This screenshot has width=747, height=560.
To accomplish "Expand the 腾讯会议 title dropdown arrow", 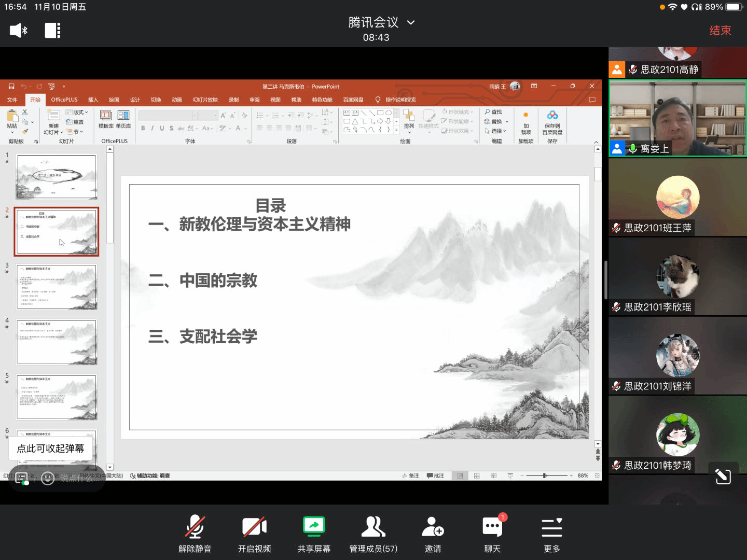I will pyautogui.click(x=411, y=22).
